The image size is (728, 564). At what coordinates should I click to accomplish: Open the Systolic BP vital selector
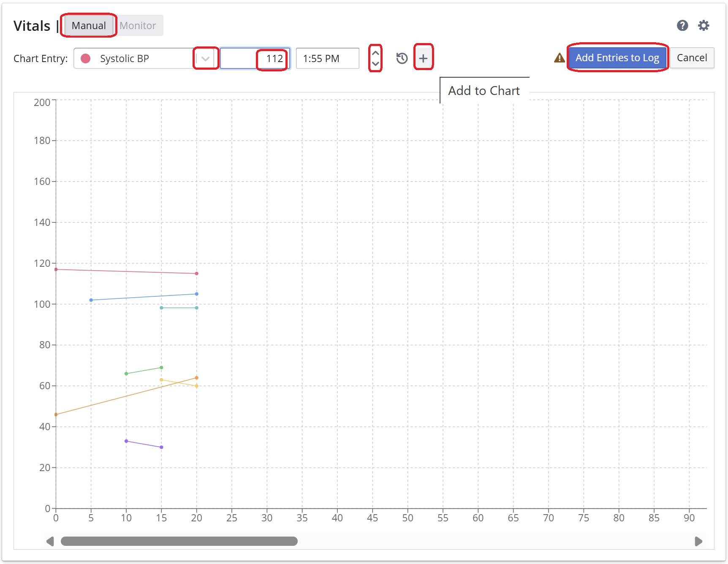tap(135, 59)
